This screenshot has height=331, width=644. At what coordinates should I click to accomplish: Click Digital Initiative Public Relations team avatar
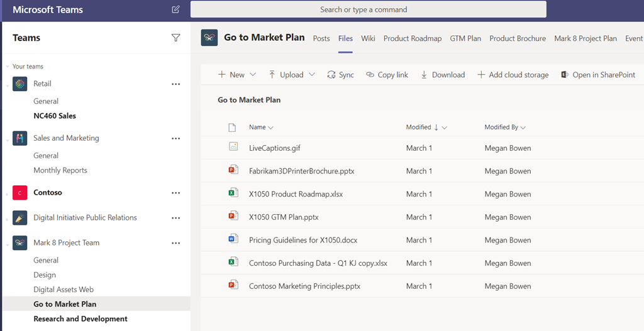click(19, 218)
